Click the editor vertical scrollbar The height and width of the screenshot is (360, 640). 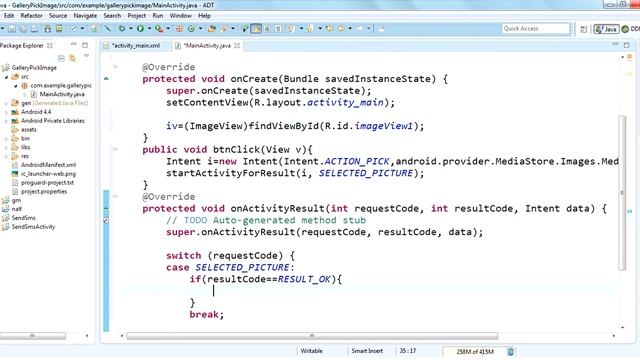622,193
